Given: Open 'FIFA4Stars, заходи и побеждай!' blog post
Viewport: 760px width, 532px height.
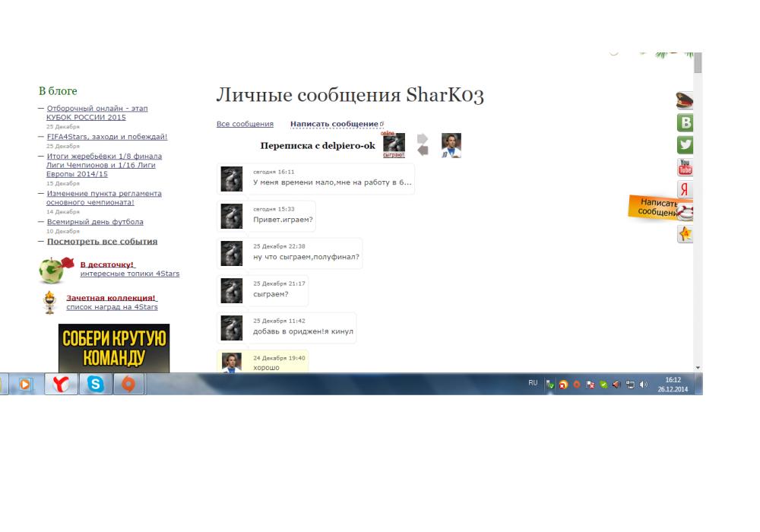Looking at the screenshot, I should click(106, 137).
